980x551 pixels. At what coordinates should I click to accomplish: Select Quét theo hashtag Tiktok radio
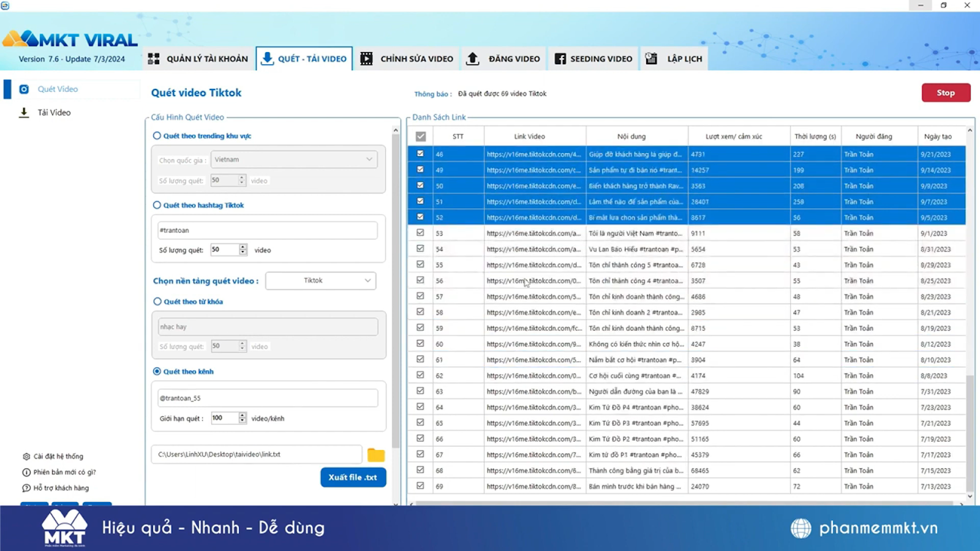pyautogui.click(x=157, y=205)
